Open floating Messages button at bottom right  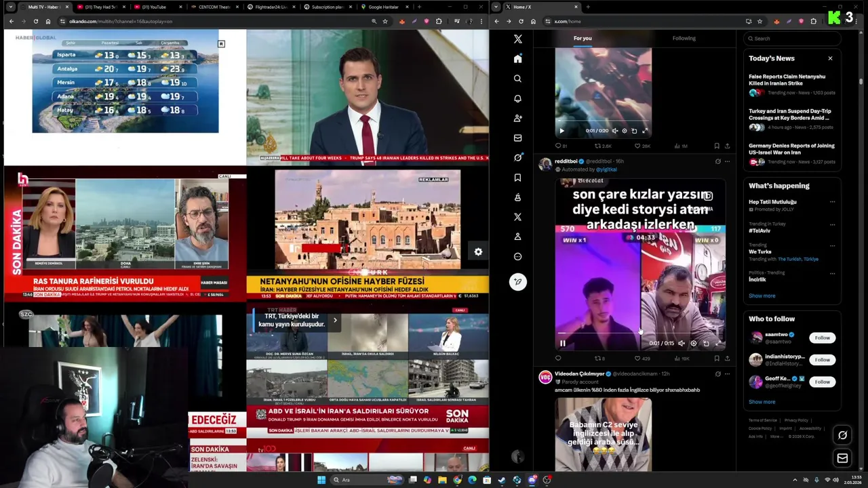[x=842, y=458]
